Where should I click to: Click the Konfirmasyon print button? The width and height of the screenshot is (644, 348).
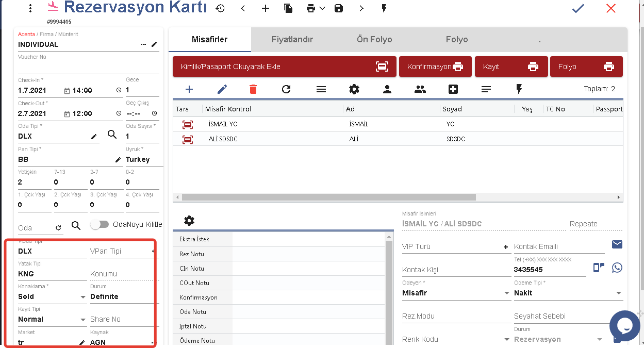tap(435, 67)
